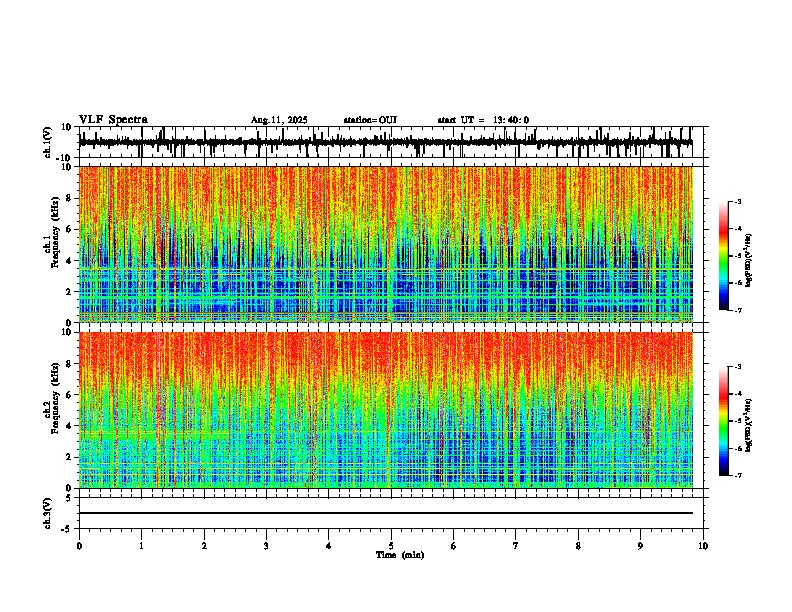Click time axis tick label "6"
Viewport: 792px width, 612px height.
click(x=454, y=546)
